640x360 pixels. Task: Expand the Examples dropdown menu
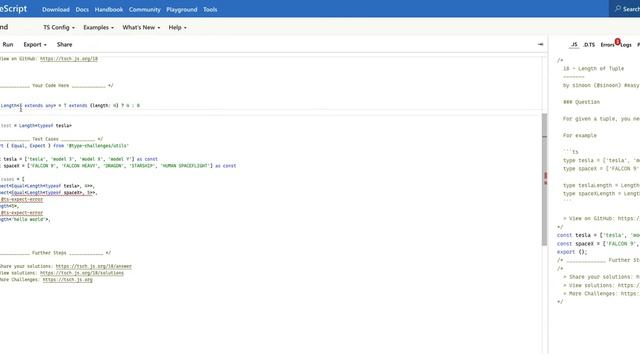(98, 27)
